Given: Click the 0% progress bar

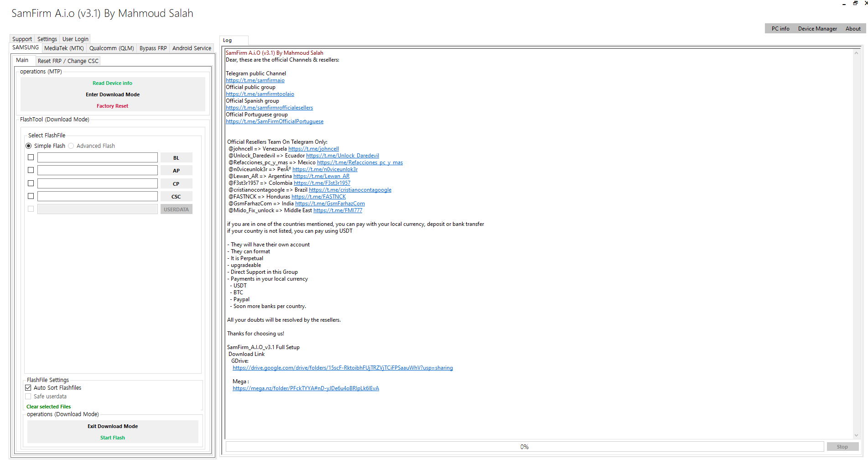Looking at the screenshot, I should [525, 447].
